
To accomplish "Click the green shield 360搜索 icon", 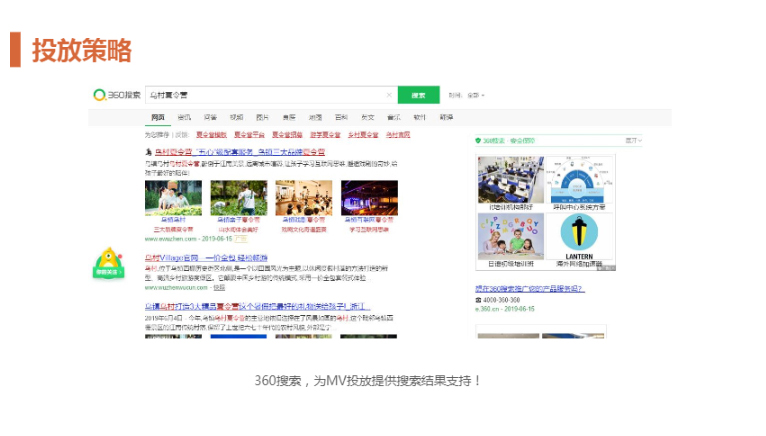I will (x=478, y=141).
